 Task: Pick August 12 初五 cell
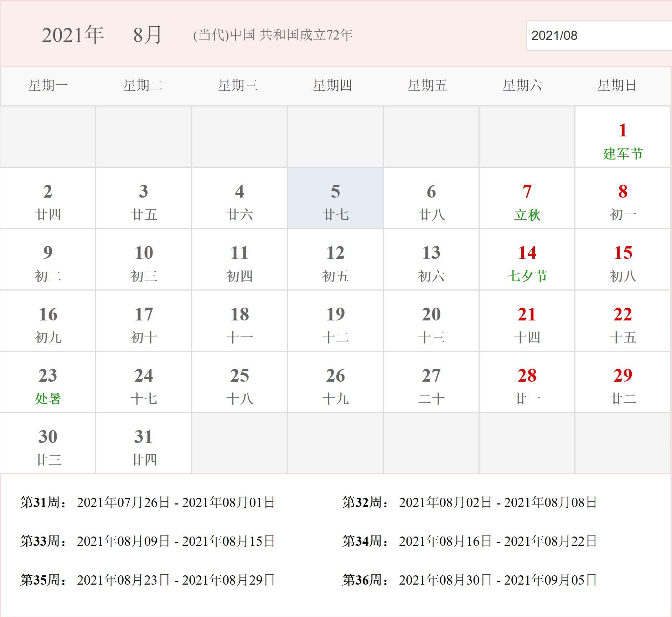335,259
